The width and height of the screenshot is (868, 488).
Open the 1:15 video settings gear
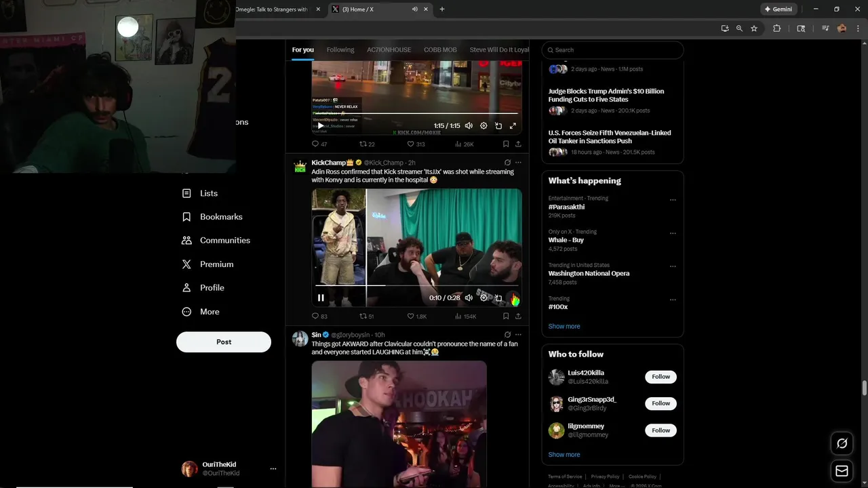point(484,125)
